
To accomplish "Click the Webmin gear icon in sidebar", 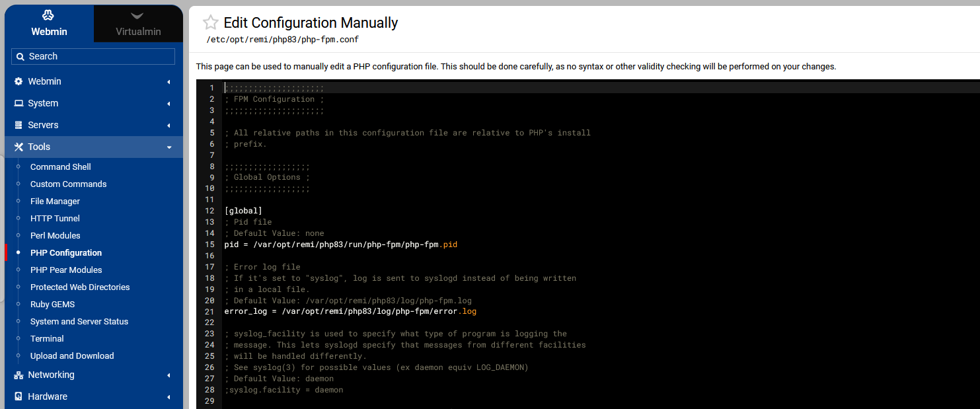I will tap(19, 81).
